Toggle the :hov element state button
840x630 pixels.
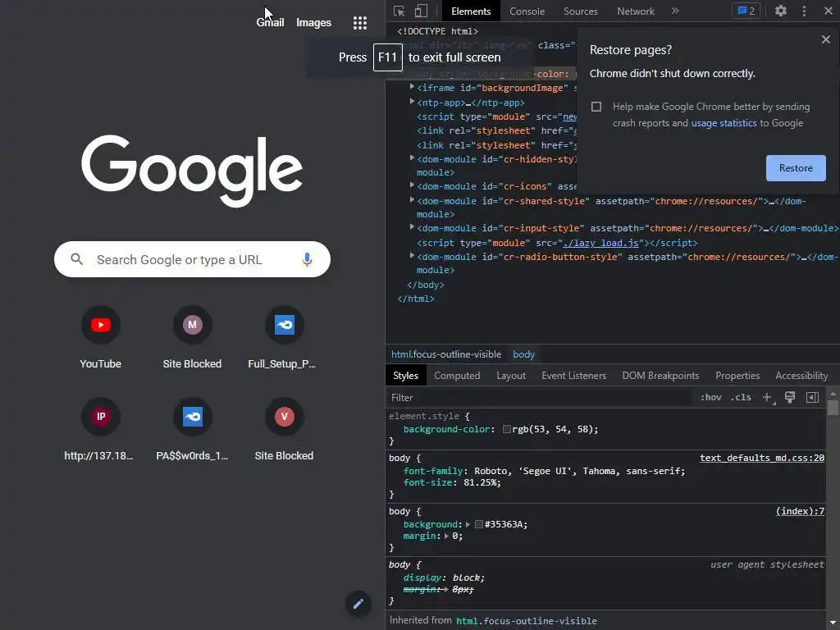tap(711, 398)
